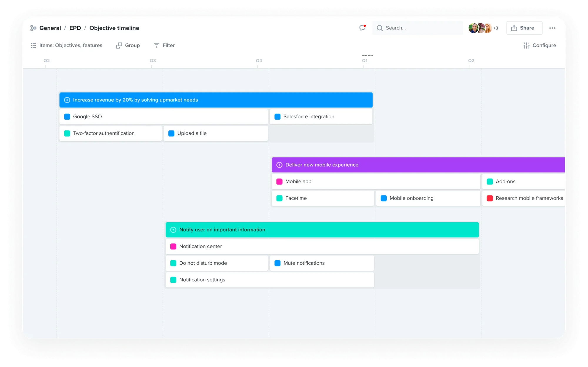Open the three-dot more options menu
Screen dimensions: 588x367
(552, 28)
